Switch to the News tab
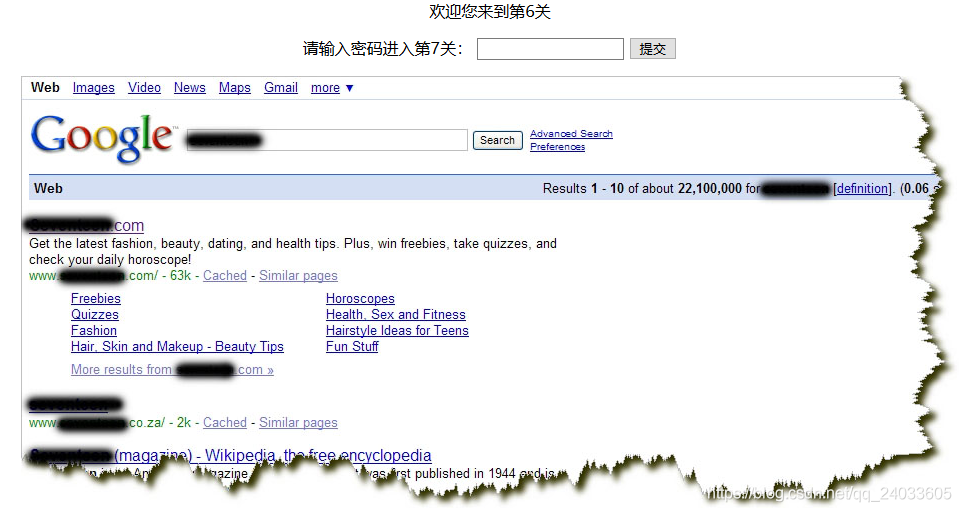 pyautogui.click(x=189, y=88)
